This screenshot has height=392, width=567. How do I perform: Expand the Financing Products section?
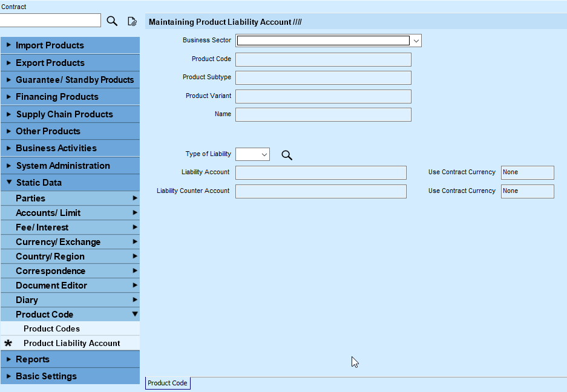click(x=70, y=97)
